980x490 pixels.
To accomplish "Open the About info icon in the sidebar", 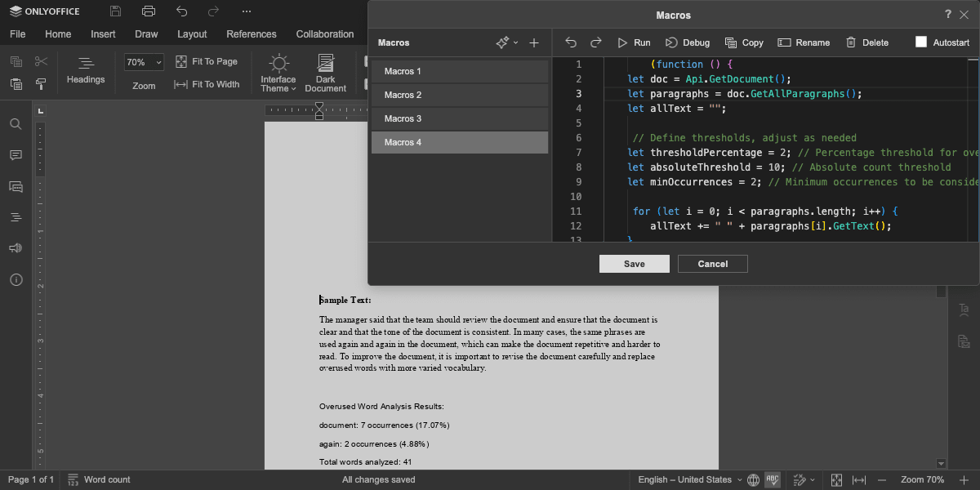I will click(16, 279).
